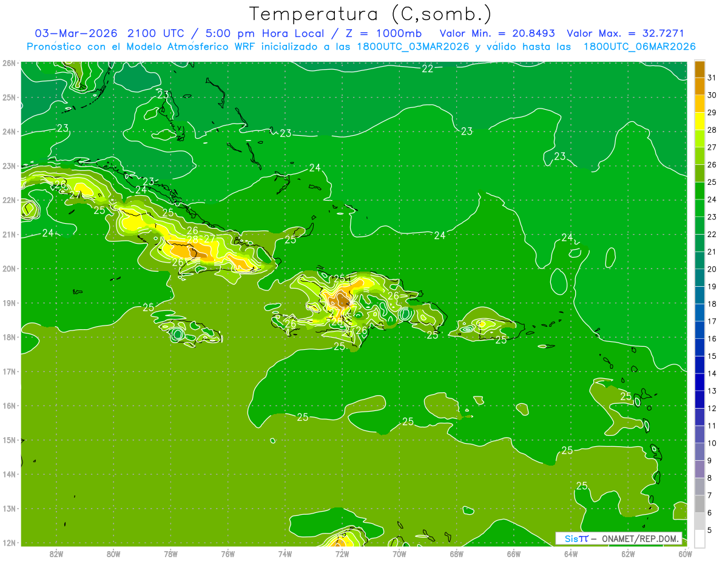728x562 pixels.
Task: Click the 66W longitude axis label
Action: pyautogui.click(x=514, y=554)
